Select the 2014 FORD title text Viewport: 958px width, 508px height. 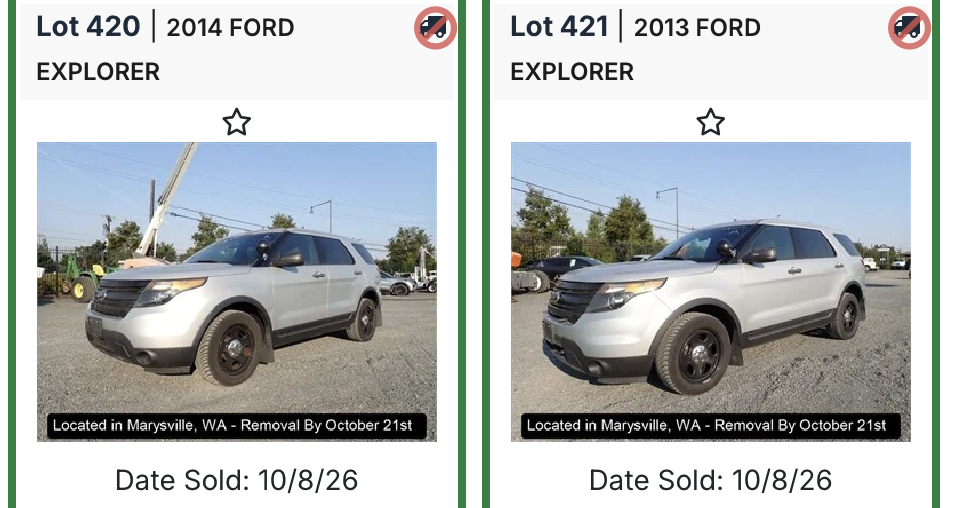pyautogui.click(x=230, y=28)
